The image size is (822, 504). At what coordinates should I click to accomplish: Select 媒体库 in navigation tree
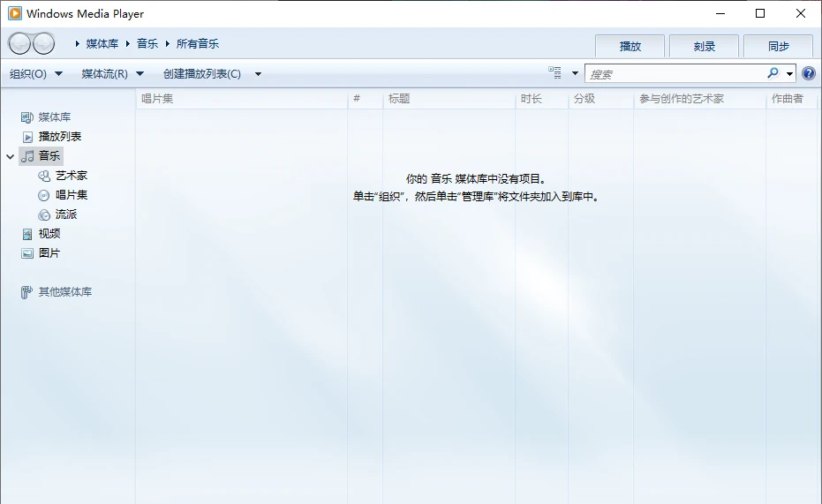coord(55,117)
